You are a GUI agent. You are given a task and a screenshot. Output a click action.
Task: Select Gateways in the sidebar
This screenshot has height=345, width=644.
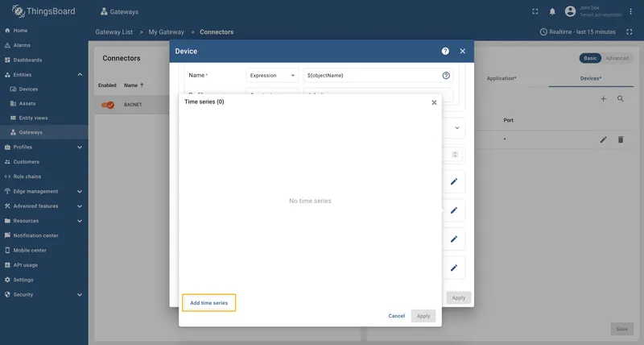coord(44,132)
